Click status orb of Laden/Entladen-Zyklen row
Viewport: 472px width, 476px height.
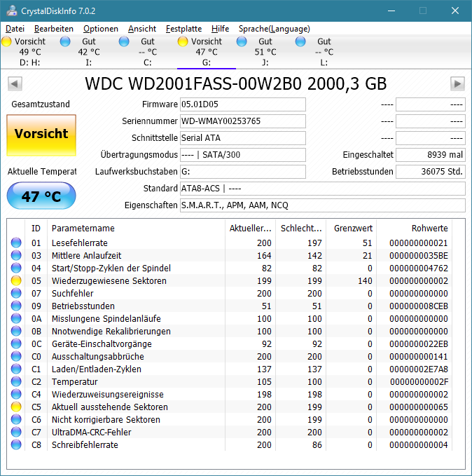16,369
